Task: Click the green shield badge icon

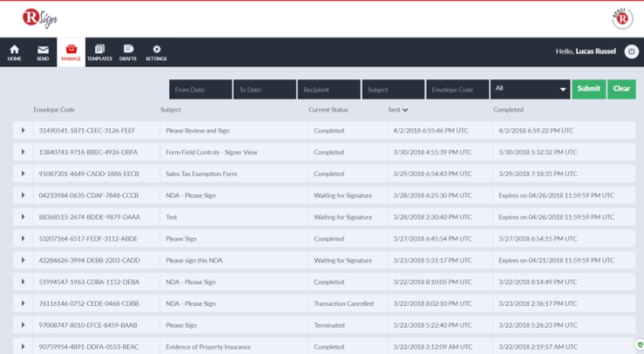Action: tap(640, 344)
